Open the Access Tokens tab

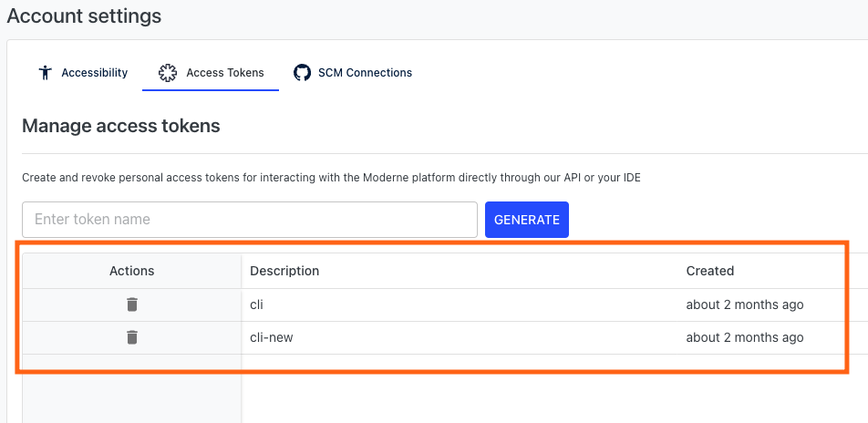point(211,73)
